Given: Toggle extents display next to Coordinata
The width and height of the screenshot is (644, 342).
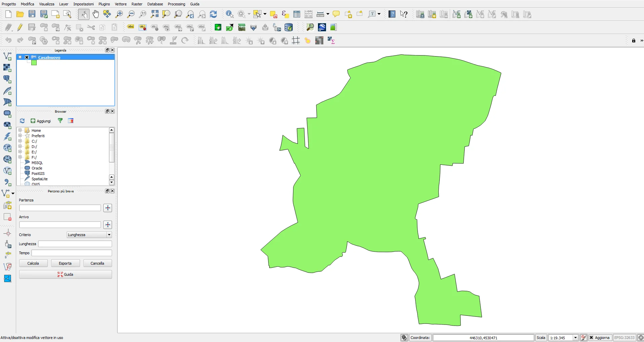Looking at the screenshot, I should tap(404, 338).
